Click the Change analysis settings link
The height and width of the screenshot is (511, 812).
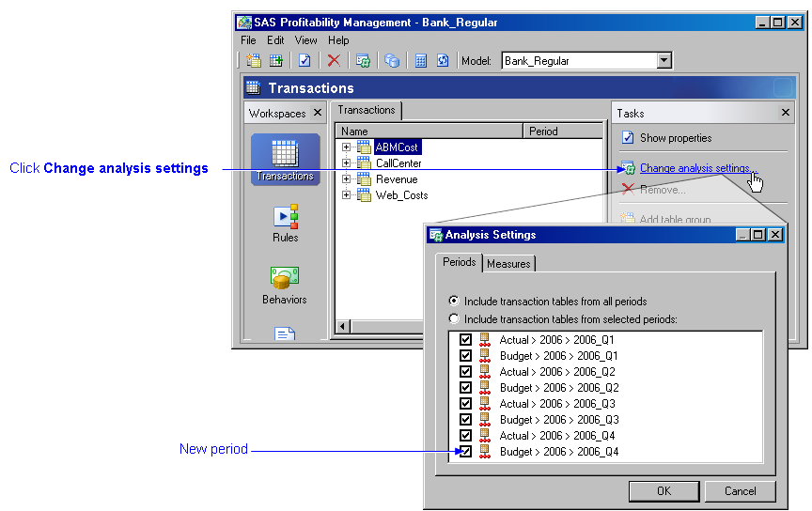pyautogui.click(x=695, y=168)
